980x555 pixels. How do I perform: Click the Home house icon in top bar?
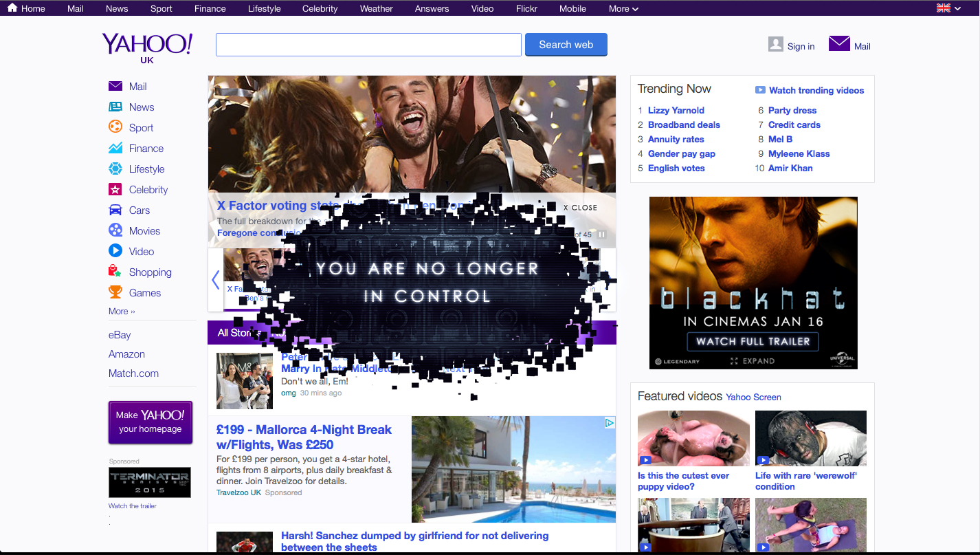point(12,8)
